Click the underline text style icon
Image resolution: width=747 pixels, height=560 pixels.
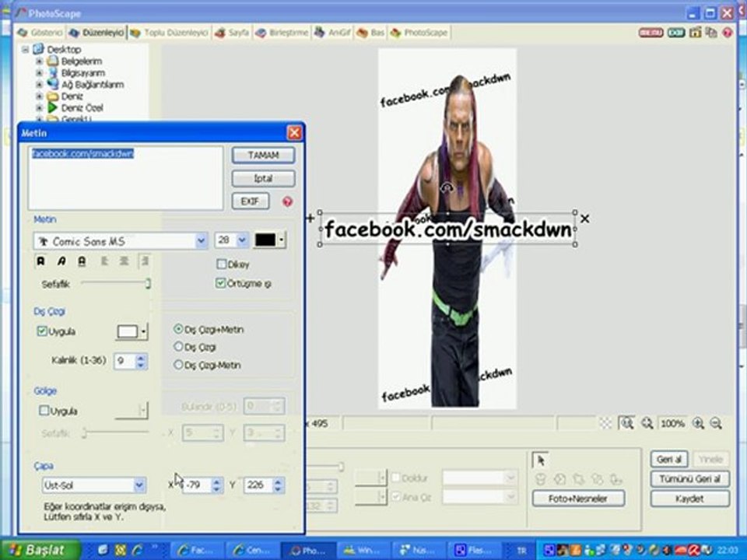click(82, 261)
